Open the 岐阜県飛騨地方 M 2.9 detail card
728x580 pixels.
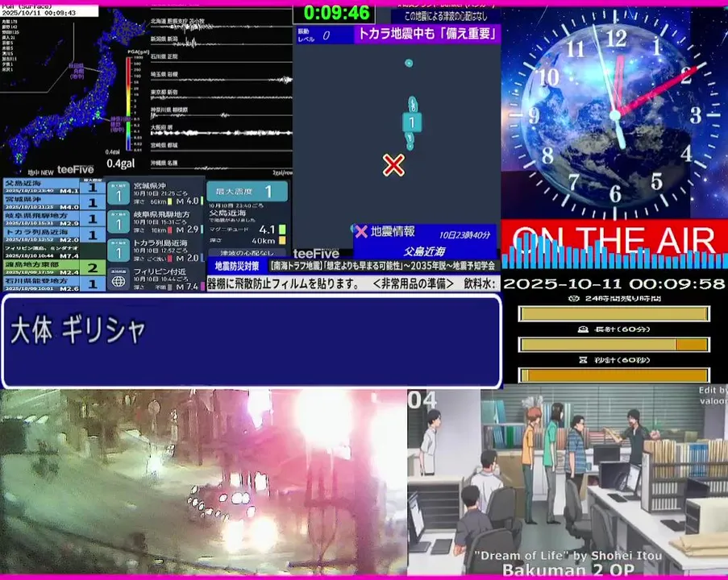click(156, 222)
